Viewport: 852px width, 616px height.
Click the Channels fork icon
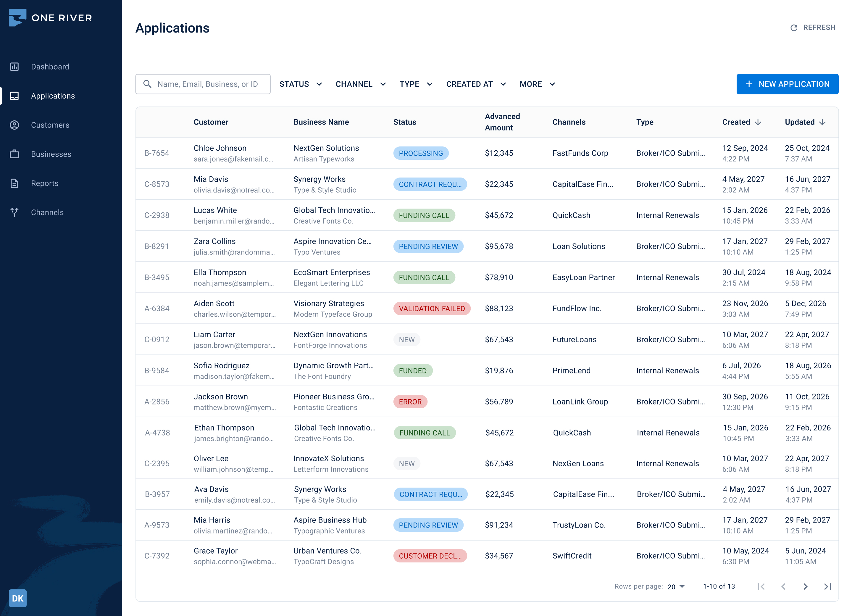[14, 212]
